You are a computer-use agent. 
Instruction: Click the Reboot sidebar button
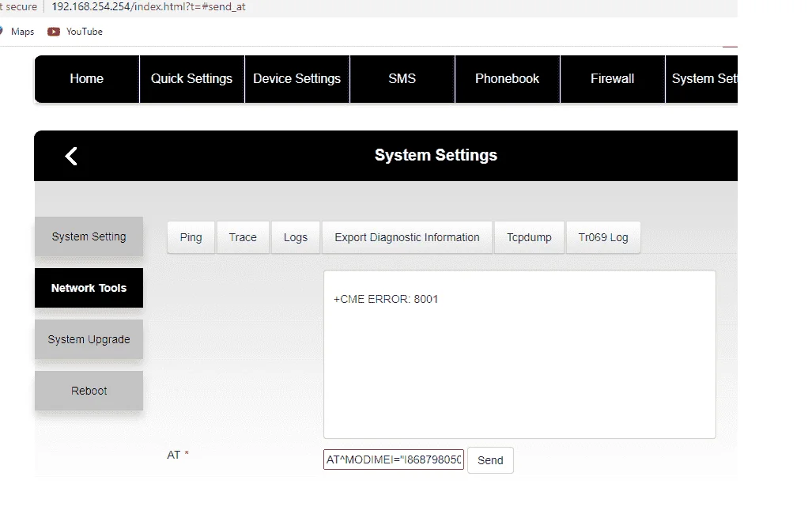[89, 391]
